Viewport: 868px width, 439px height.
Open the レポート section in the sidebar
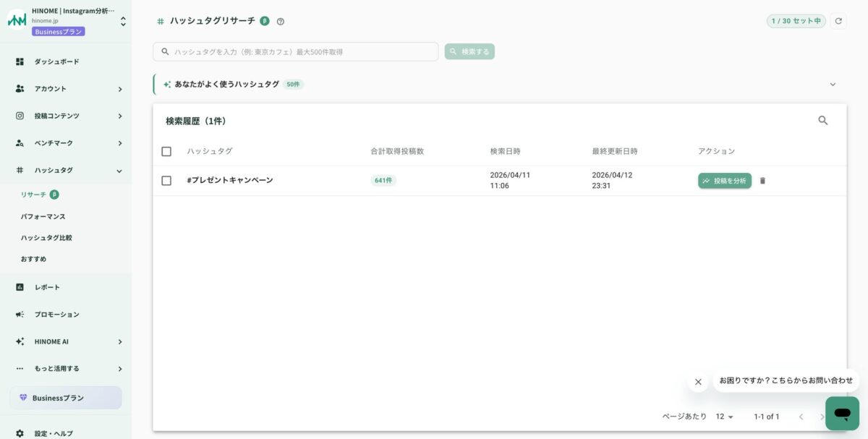coord(47,286)
